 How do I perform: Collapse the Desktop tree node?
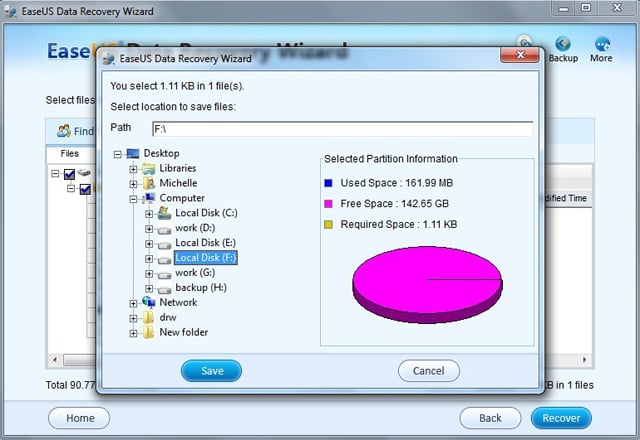pos(118,154)
